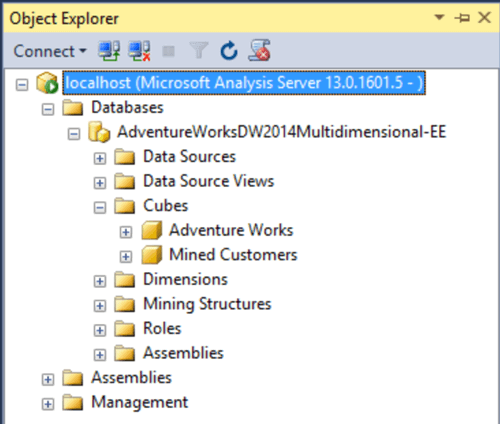Click the Connect Object Explorer icon
Viewport: 500px width, 424px height.
point(109,51)
